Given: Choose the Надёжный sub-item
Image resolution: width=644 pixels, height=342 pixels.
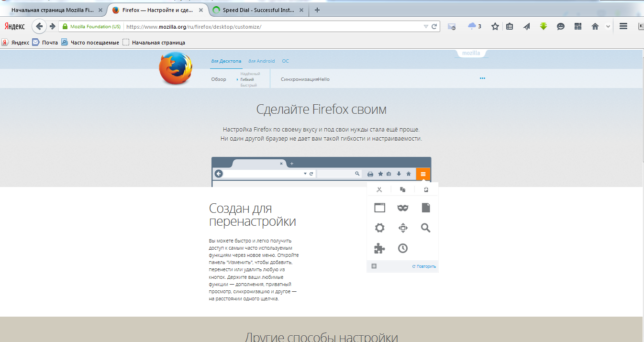Looking at the screenshot, I should (x=250, y=74).
